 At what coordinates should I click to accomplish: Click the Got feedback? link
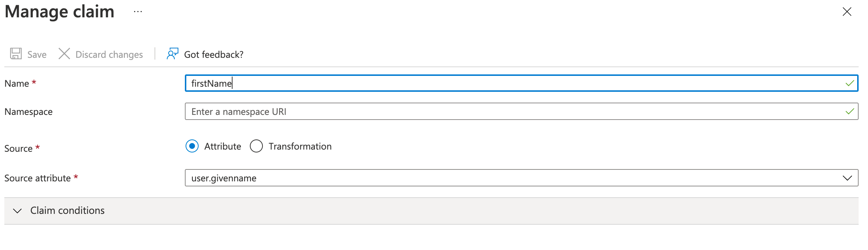point(214,55)
